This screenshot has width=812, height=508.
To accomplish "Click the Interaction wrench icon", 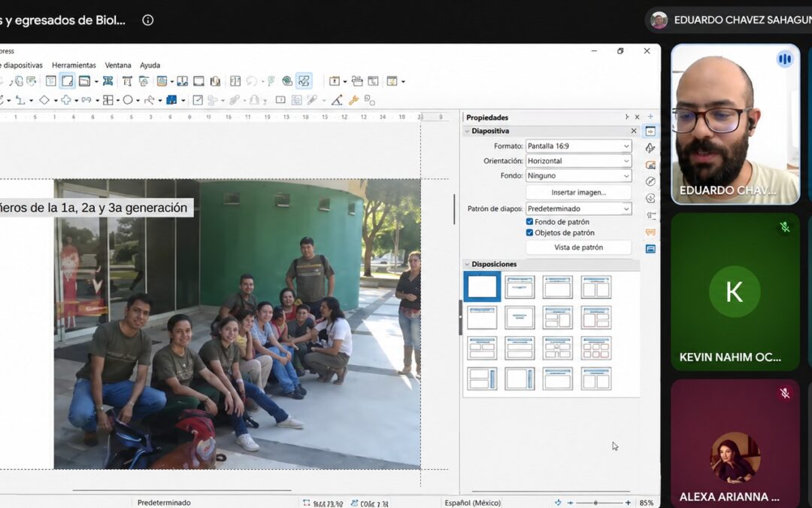I will 353,100.
